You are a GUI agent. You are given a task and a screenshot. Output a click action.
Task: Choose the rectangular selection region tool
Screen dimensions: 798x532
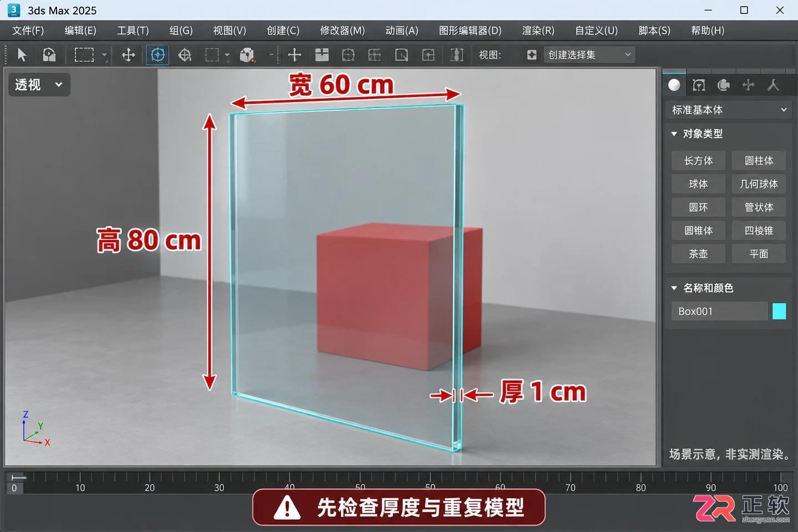point(84,55)
